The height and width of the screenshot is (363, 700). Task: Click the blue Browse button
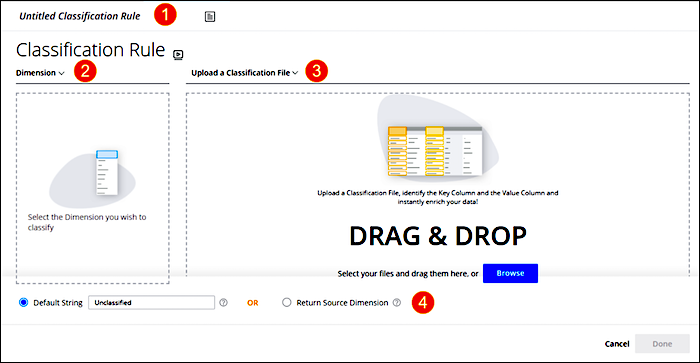(510, 273)
